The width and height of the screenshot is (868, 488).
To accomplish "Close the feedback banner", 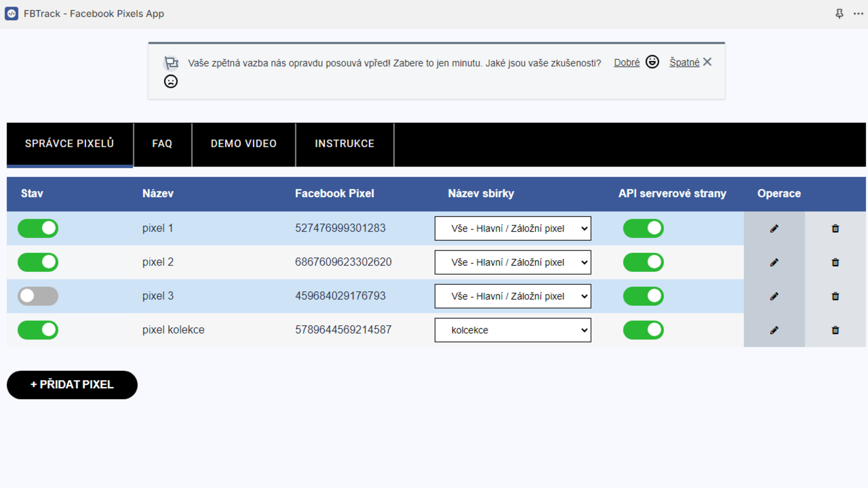I will tap(707, 62).
